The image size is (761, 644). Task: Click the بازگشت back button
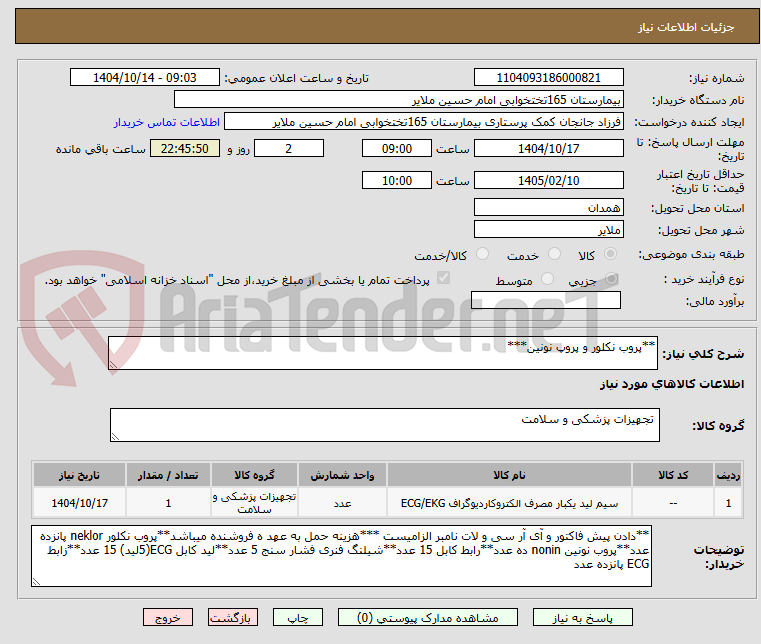click(233, 617)
